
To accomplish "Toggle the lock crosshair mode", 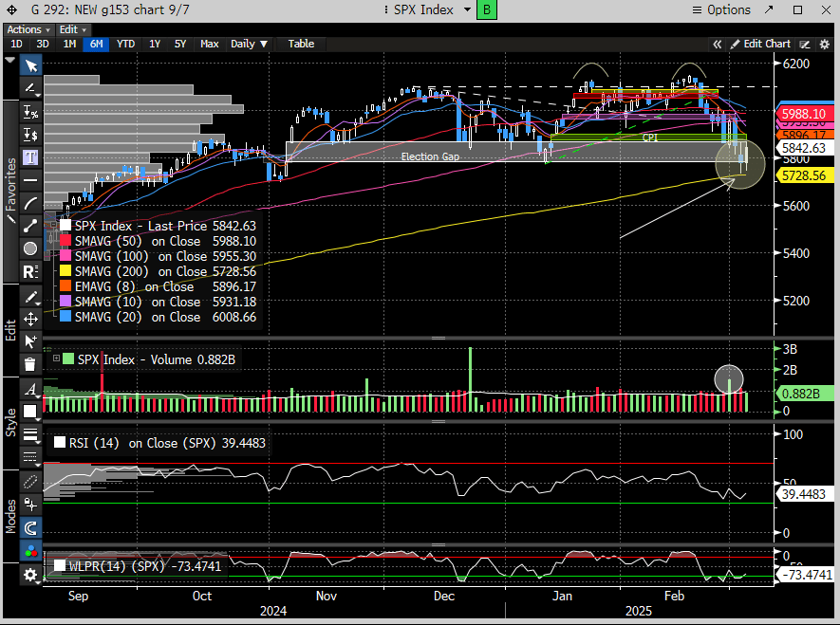I will pos(30,505).
